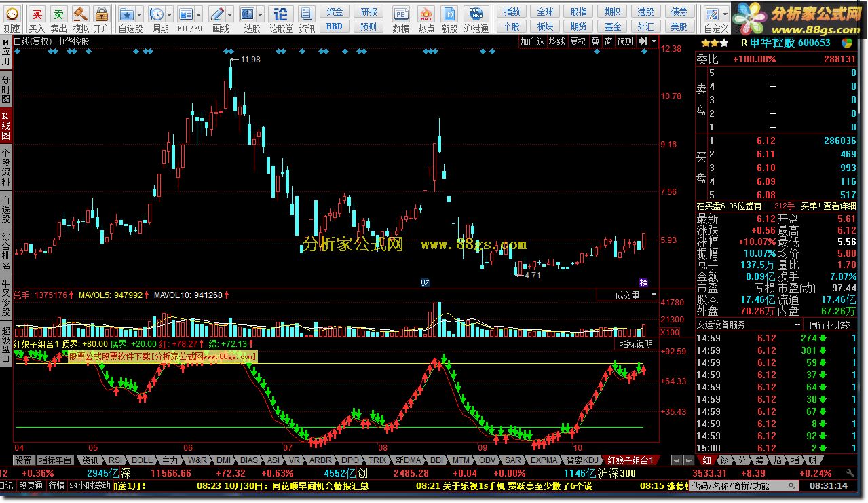Open the chart header dropdown arrow after 预测

[654, 41]
